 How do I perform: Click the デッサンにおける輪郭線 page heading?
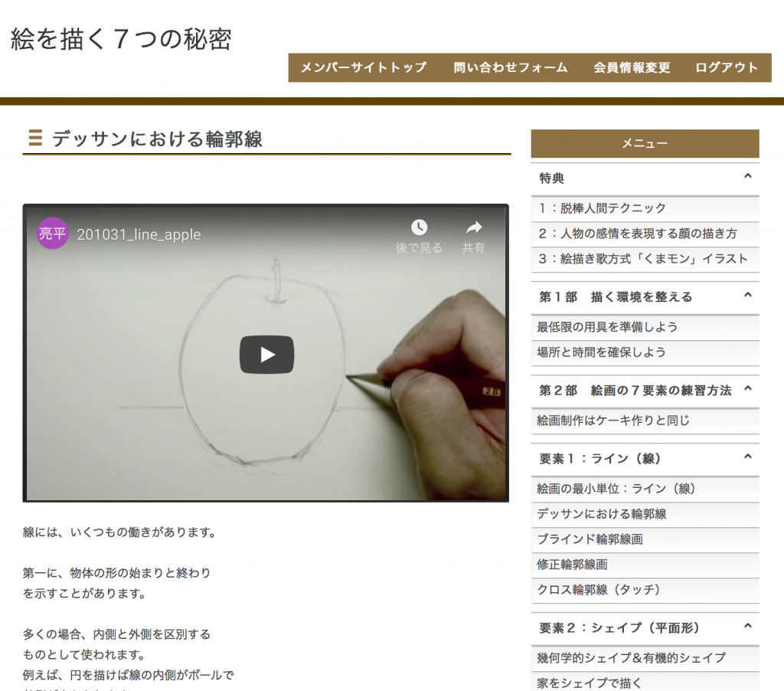tap(157, 139)
